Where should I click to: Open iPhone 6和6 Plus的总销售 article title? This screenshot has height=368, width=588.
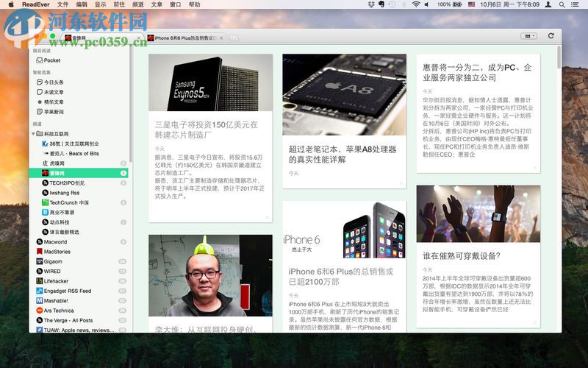(341, 277)
